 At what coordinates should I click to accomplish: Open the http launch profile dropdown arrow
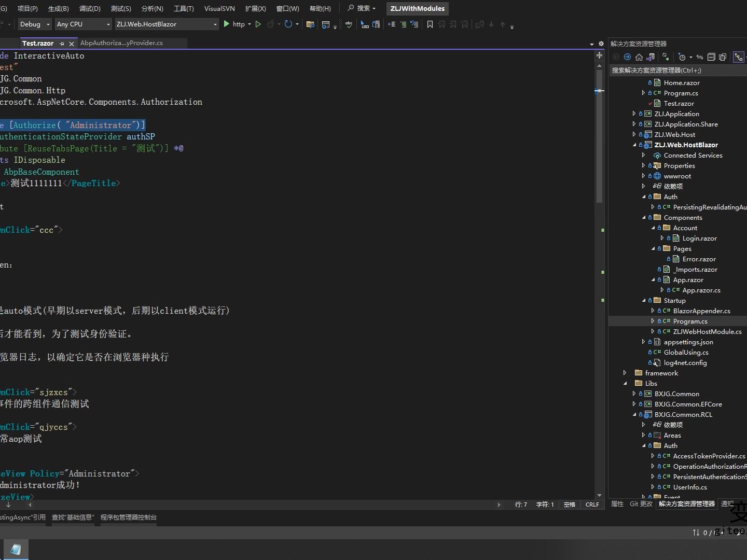point(250,24)
